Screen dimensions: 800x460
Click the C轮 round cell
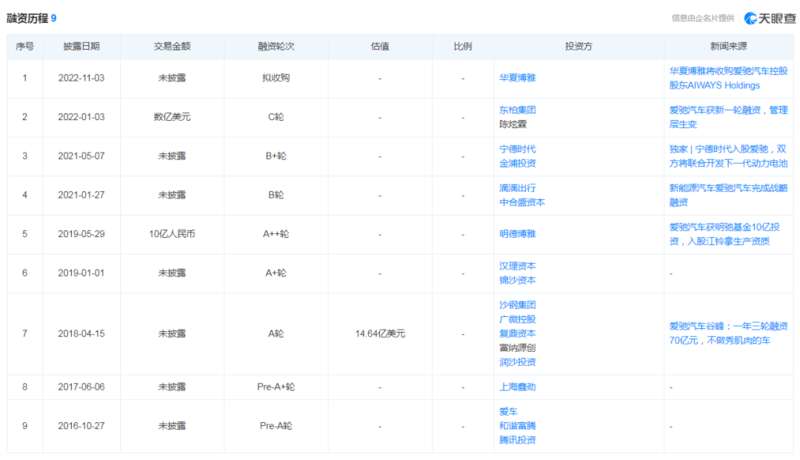tap(276, 117)
